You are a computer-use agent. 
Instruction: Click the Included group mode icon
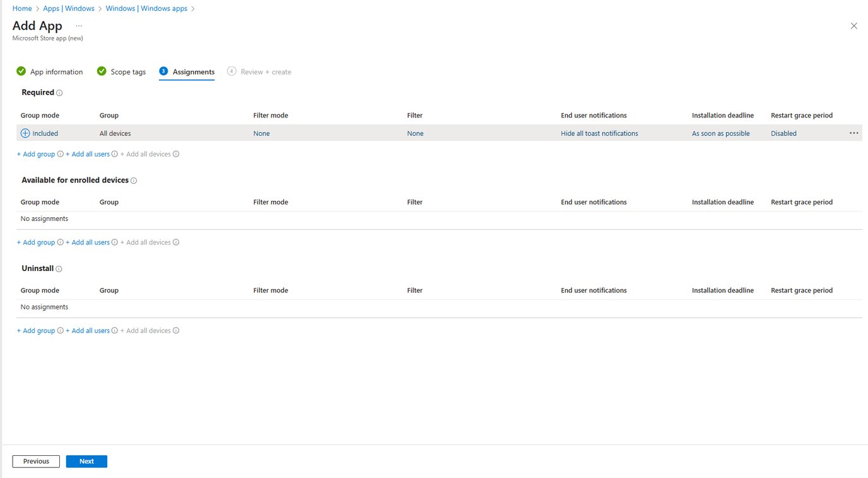tap(25, 133)
